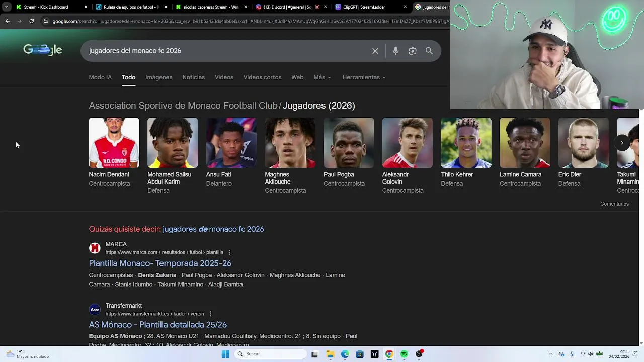Open the notification bell in the system tray
Screen dimensions: 644x362
coord(636,354)
